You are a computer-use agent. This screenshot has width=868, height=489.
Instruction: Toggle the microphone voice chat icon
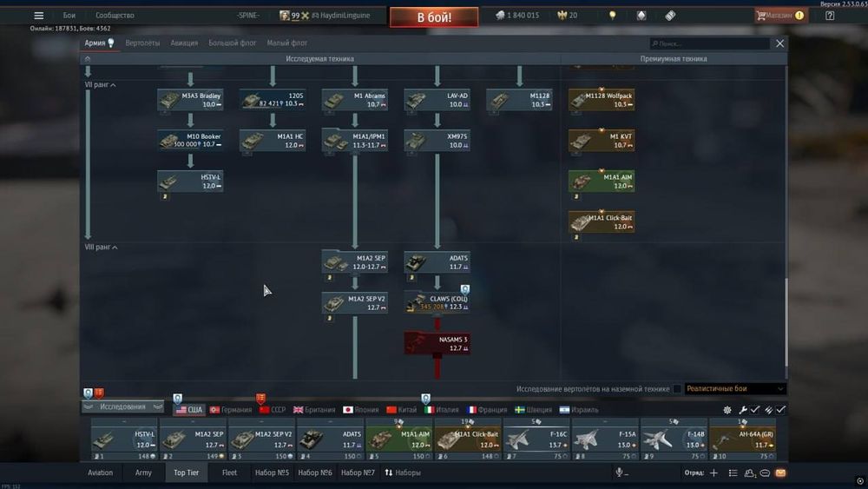(620, 472)
